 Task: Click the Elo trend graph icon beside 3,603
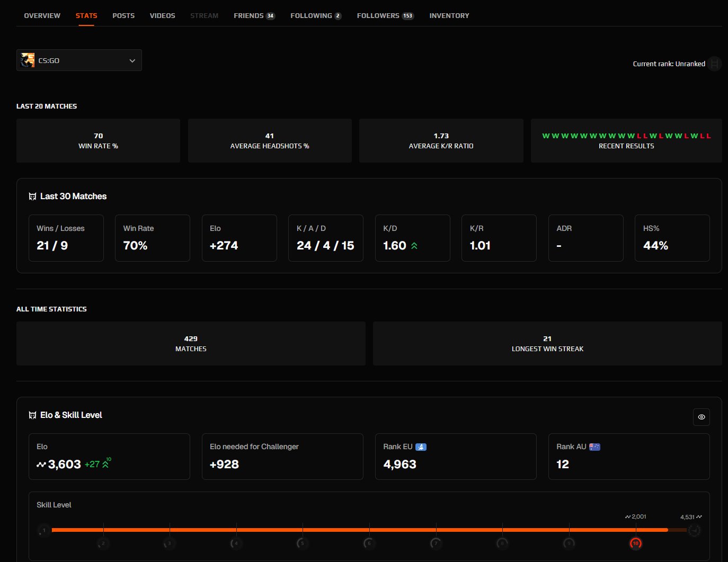coord(41,464)
